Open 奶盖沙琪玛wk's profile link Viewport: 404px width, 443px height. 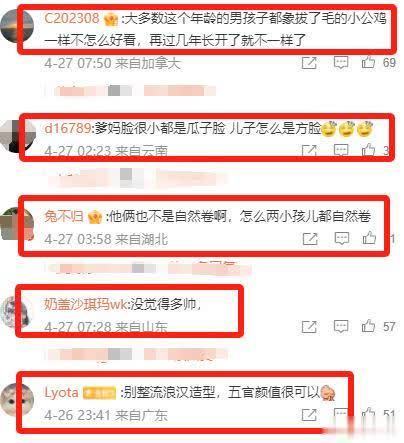pyautogui.click(x=85, y=304)
